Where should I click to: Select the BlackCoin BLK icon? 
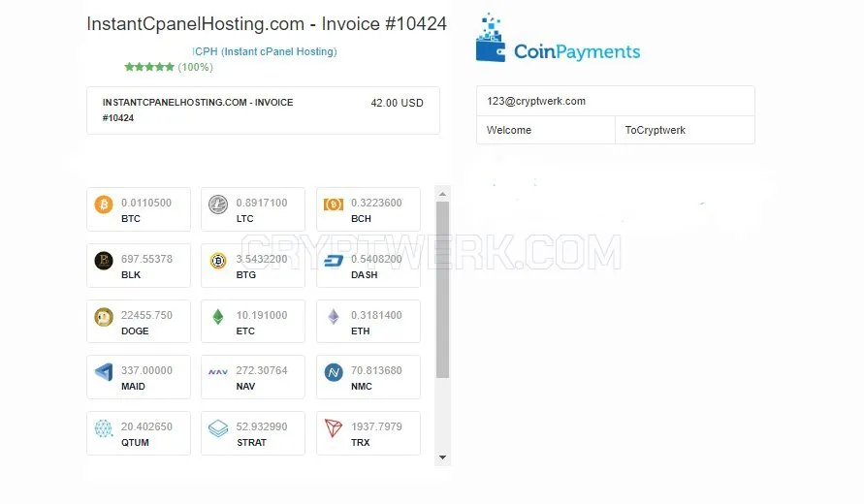tap(104, 260)
